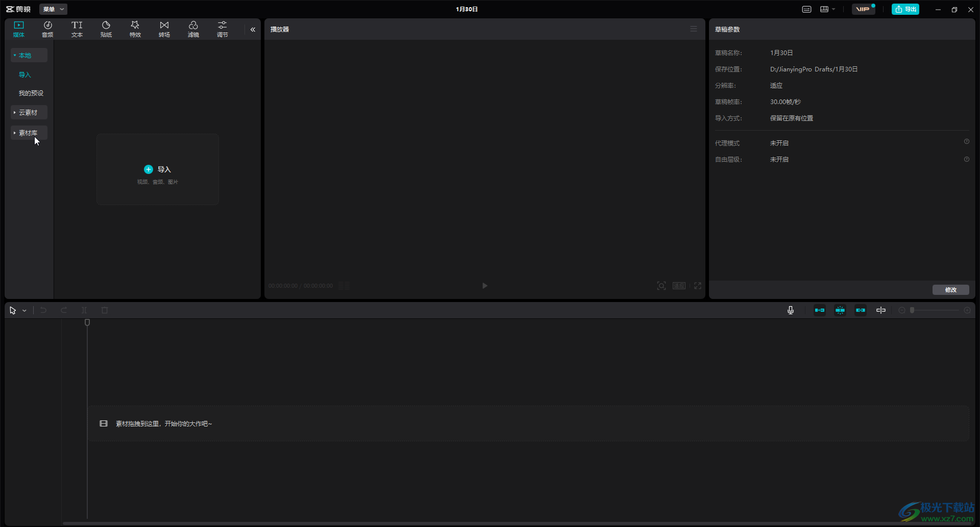Start voice recording with microphone icon
The height and width of the screenshot is (527, 980).
[791, 310]
